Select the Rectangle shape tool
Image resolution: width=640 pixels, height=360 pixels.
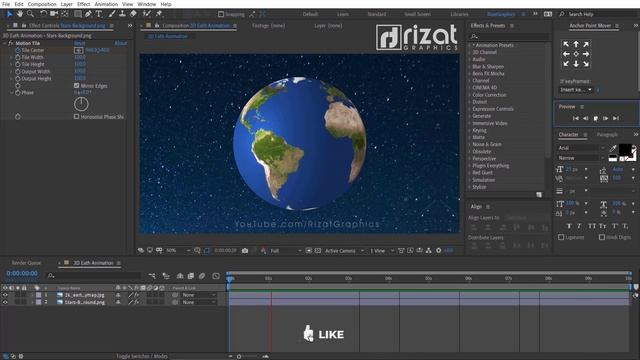(x=78, y=14)
